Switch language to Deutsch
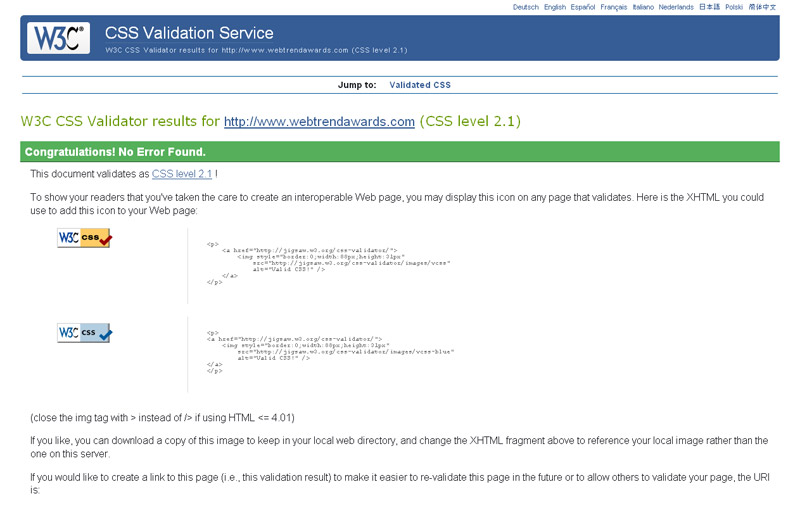800x508 pixels. [x=525, y=7]
